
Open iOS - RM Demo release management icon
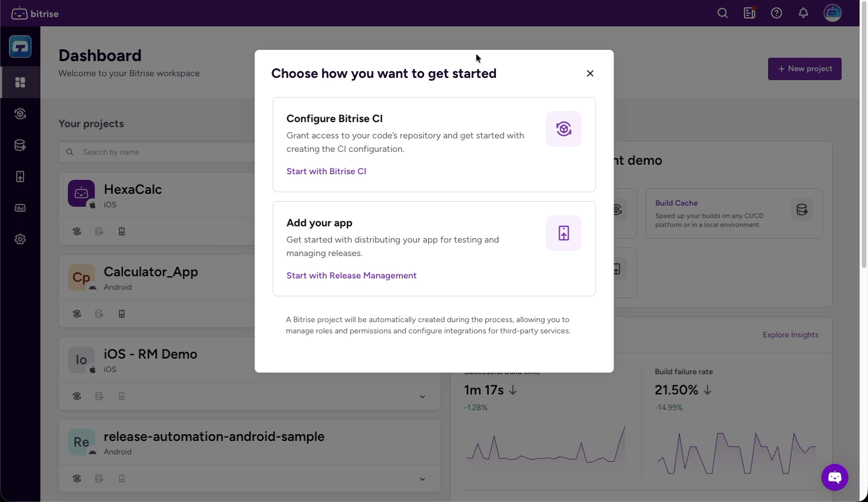(122, 396)
